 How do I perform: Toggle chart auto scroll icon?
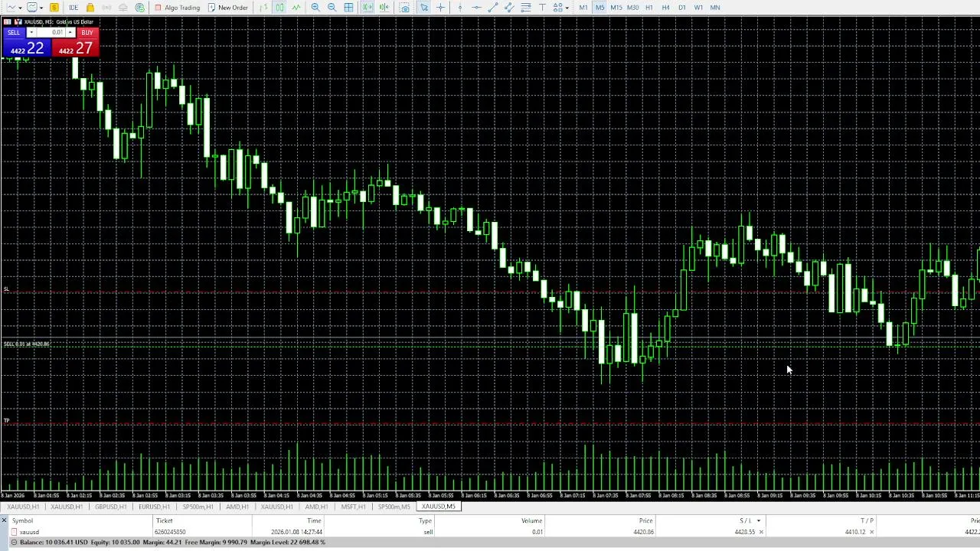(367, 8)
